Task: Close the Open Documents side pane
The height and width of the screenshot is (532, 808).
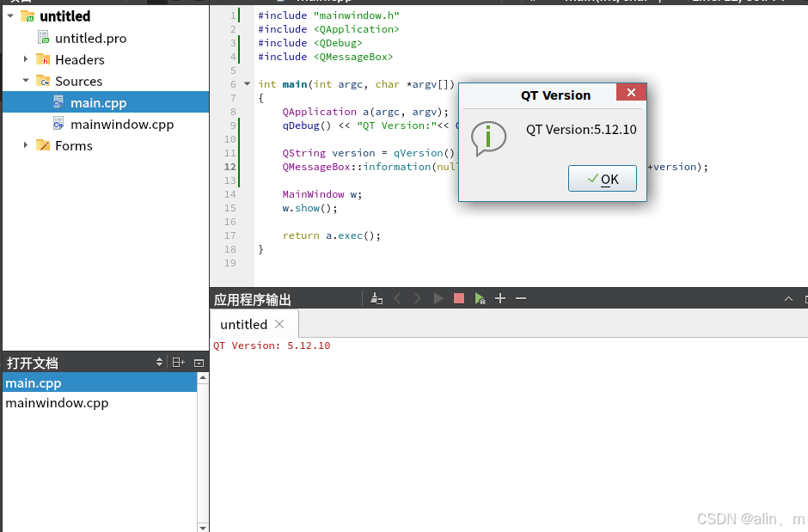Action: 199,363
